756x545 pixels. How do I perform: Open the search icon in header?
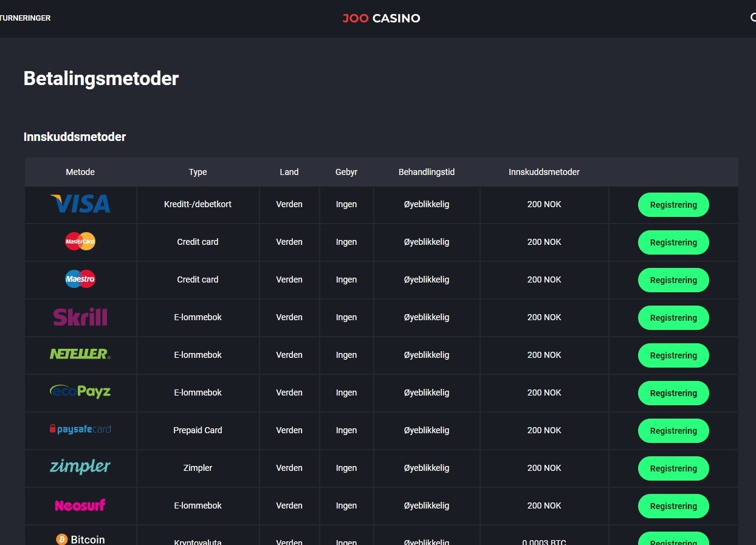pos(752,18)
